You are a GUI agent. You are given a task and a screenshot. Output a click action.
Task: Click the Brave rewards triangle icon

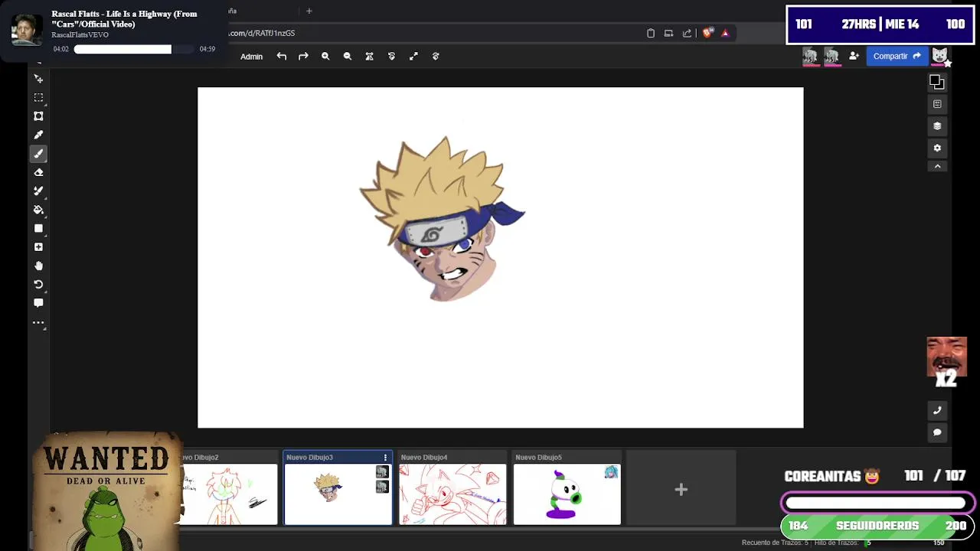click(x=725, y=33)
